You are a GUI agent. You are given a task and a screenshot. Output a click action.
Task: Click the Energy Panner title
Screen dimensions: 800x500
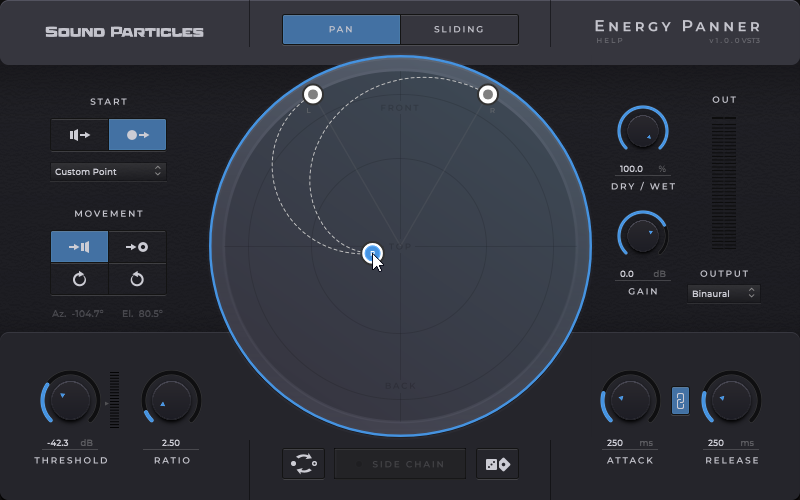[678, 26]
